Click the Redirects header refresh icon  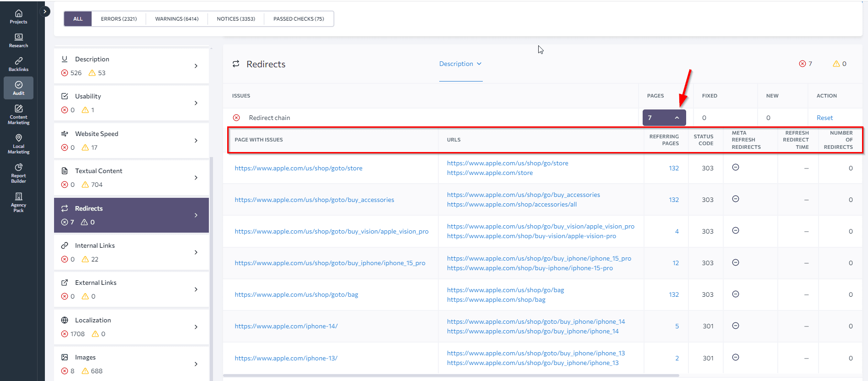coord(236,64)
